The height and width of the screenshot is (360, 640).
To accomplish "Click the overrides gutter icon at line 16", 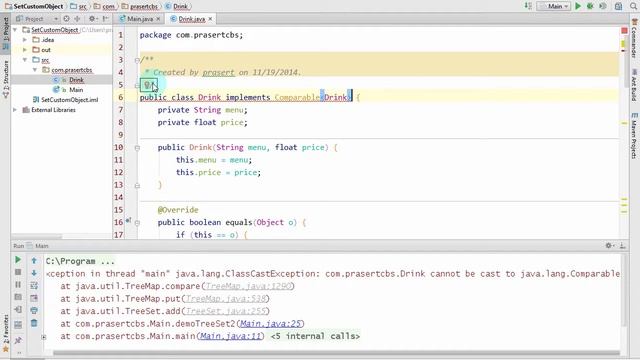I will [128, 221].
